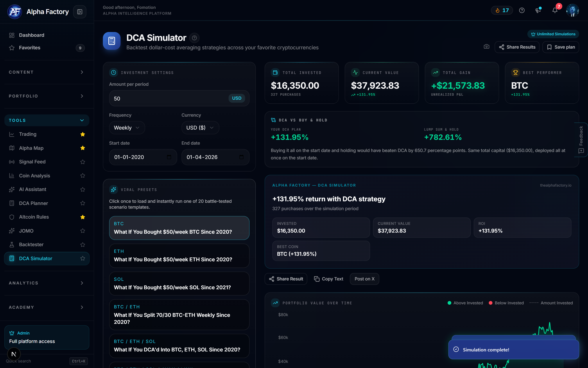Click the End date field

tap(215, 157)
